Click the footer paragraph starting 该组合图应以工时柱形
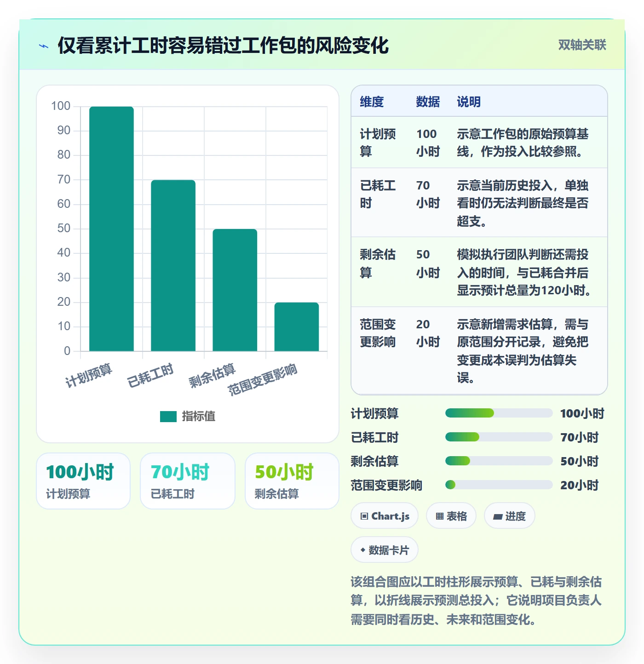644x664 pixels. click(476, 601)
